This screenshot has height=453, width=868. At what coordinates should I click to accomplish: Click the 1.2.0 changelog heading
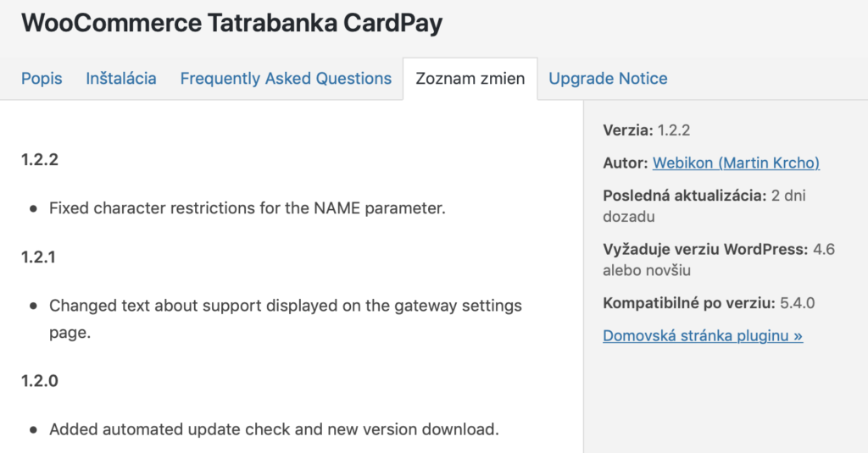tap(40, 381)
